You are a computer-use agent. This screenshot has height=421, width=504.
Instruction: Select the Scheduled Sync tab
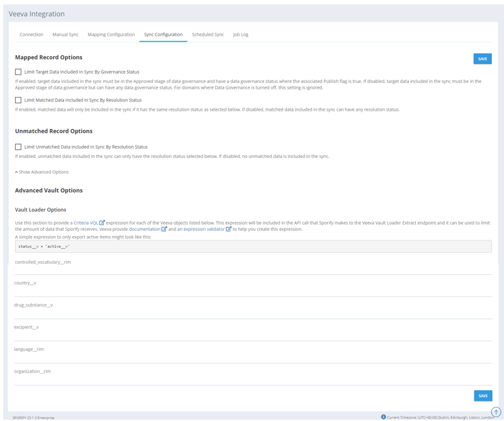click(x=208, y=35)
